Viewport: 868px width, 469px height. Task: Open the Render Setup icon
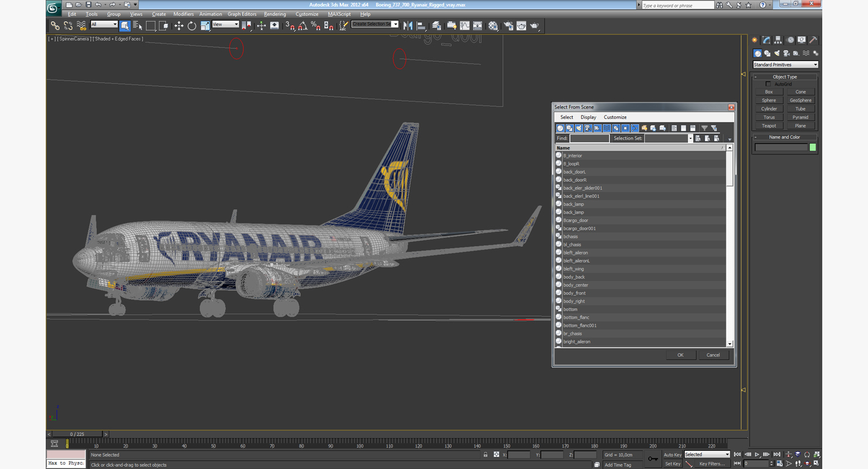tap(508, 26)
